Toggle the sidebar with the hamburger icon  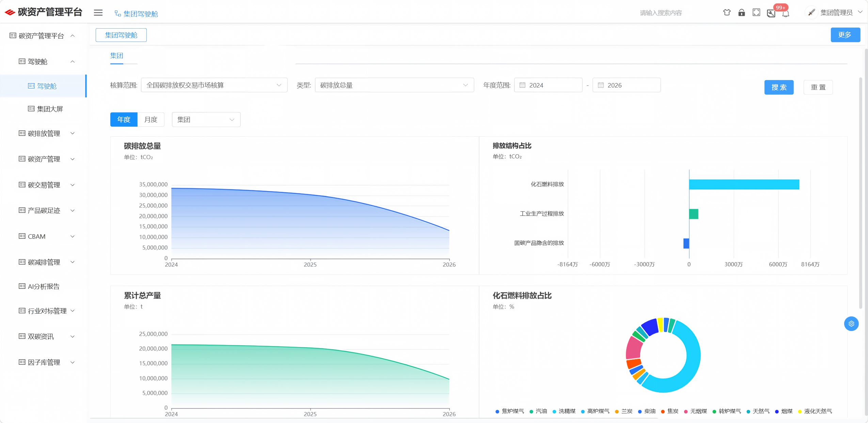(98, 13)
